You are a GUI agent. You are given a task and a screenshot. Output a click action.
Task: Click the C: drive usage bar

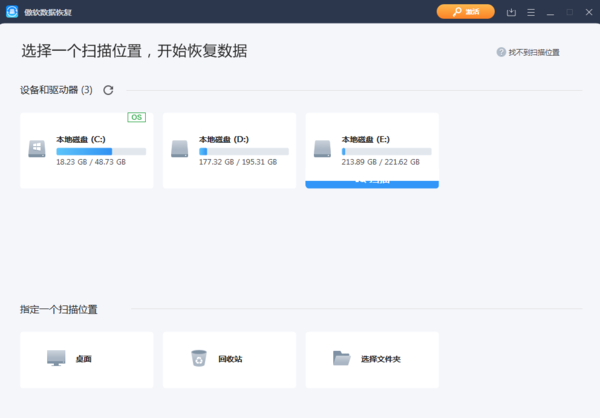tap(100, 151)
